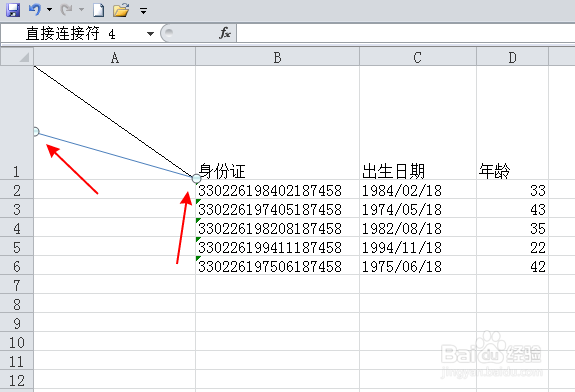Grab the blue connector's left end handle
The image size is (575, 392).
[x=36, y=131]
